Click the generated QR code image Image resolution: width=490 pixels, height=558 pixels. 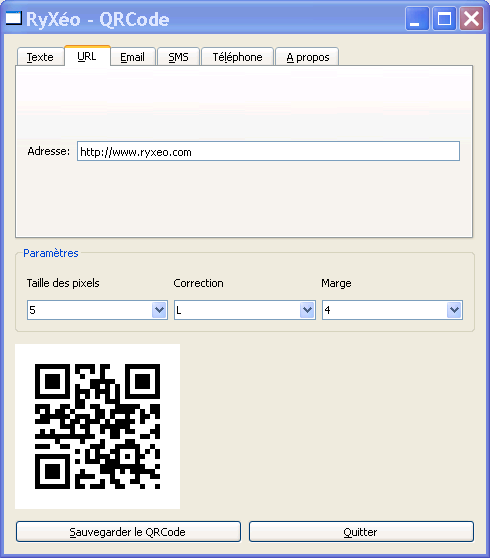point(98,426)
